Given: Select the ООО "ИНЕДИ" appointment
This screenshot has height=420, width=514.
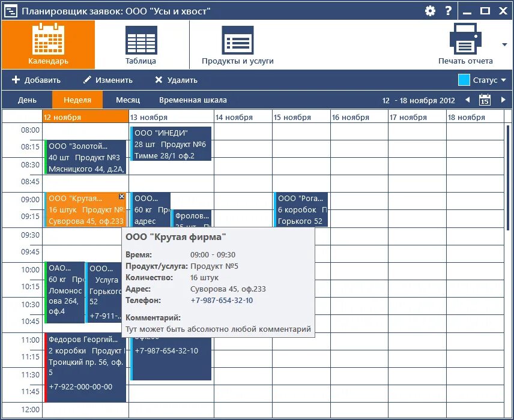Looking at the screenshot, I should pos(171,144).
